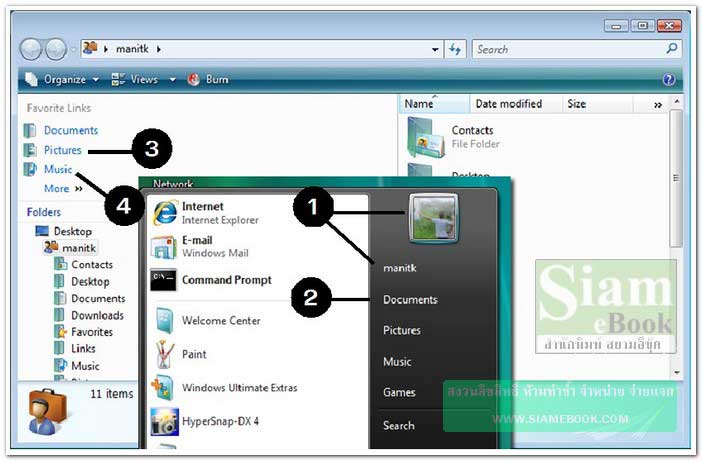This screenshot has height=461, width=702.
Task: Click the Forward navigation arrow button
Action: click(56, 49)
